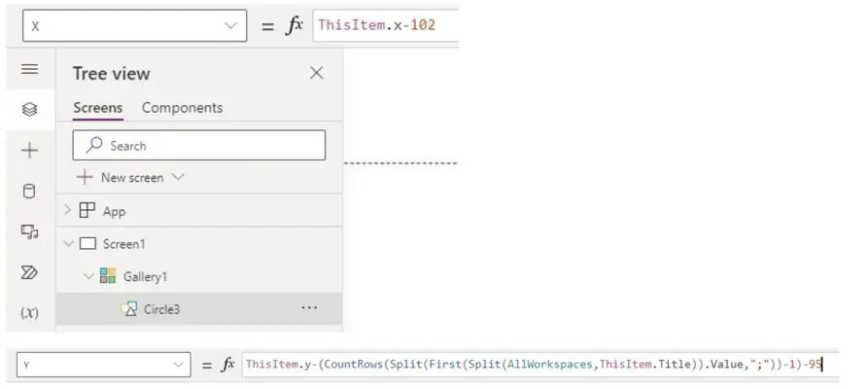The width and height of the screenshot is (868, 389).
Task: Open the hamburger menu in the left rail
Action: pyautogui.click(x=29, y=69)
